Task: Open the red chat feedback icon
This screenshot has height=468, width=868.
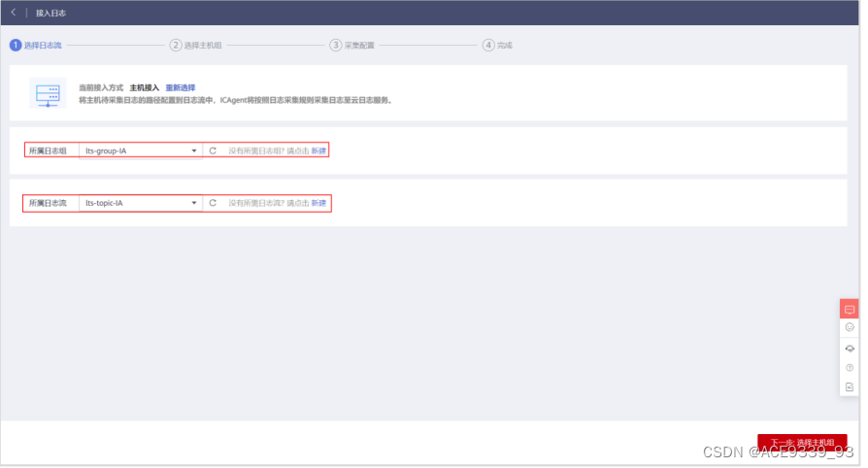Action: 850,310
